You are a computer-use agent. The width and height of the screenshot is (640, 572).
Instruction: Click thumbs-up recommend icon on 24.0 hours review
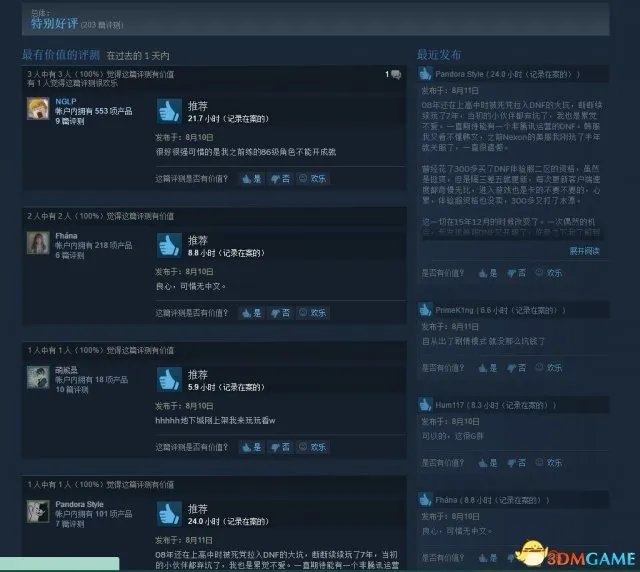point(169,514)
